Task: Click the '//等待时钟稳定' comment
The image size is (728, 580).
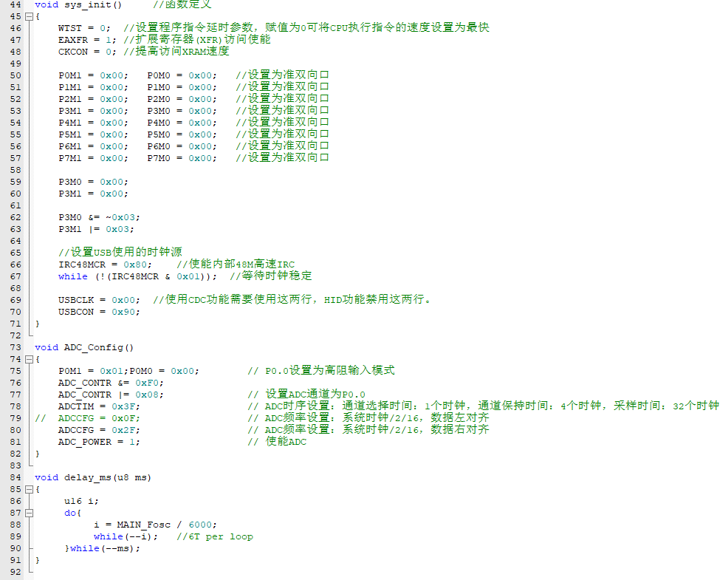Action: click(271, 276)
